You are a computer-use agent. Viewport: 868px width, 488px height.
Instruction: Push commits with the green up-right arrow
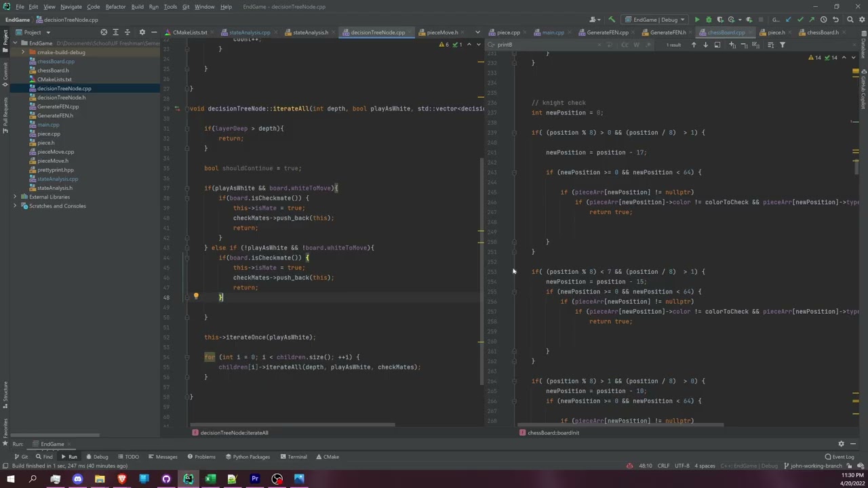tap(812, 20)
